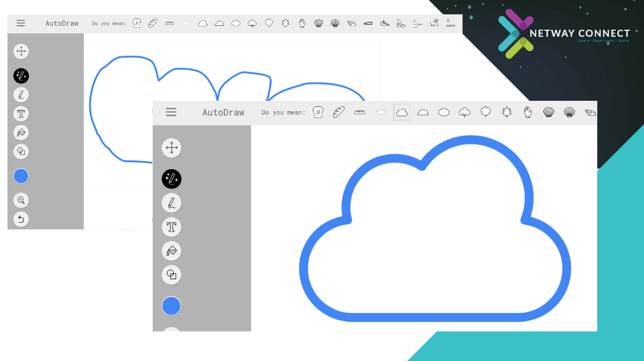
Task: Click the Netway Connect logo
Action: click(563, 34)
